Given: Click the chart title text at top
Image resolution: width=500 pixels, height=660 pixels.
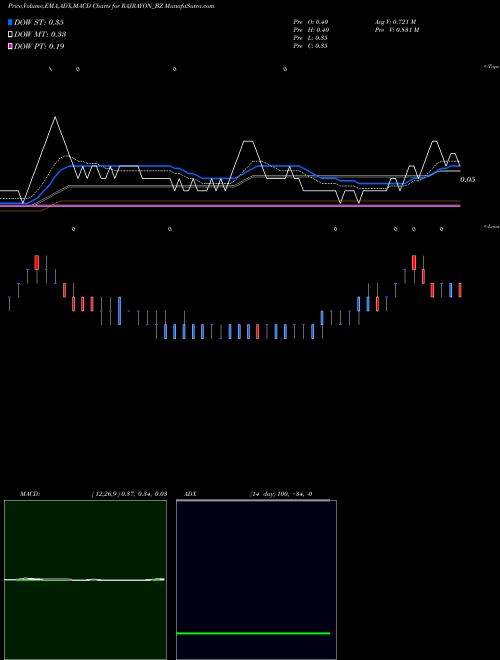Looking at the screenshot, I should click(111, 6).
